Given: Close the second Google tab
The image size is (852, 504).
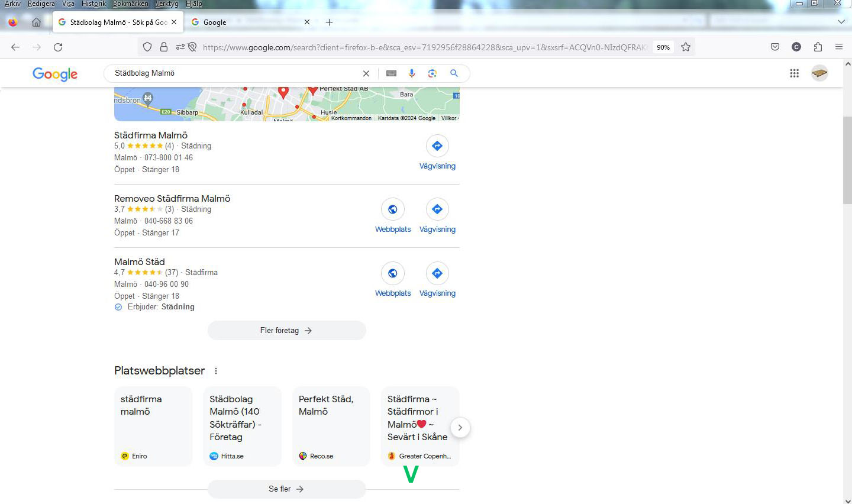Looking at the screenshot, I should [x=307, y=22].
